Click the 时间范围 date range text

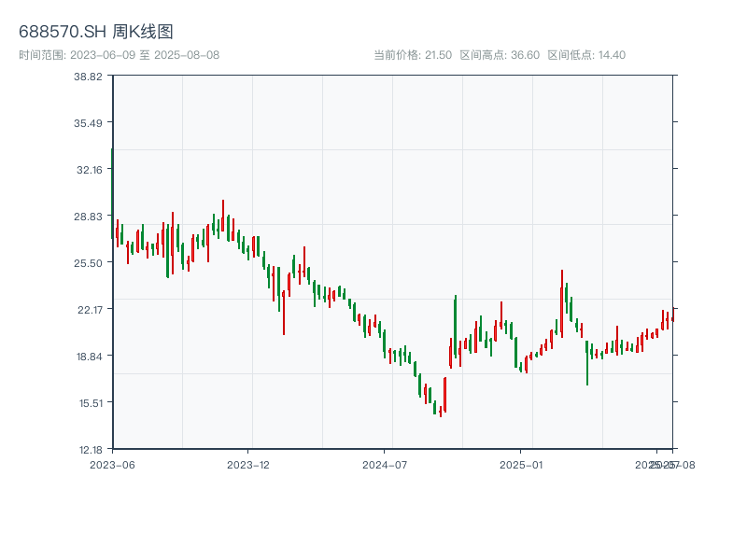click(x=120, y=55)
